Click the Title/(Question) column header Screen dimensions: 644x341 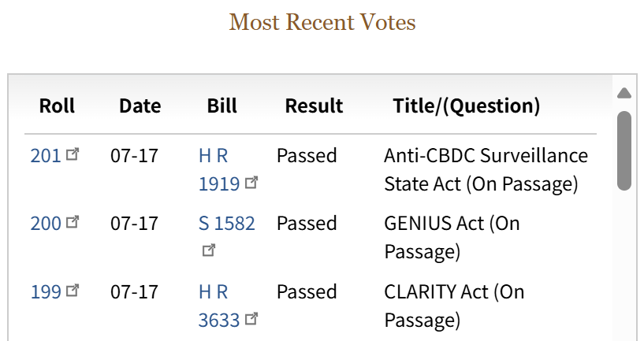pos(466,106)
